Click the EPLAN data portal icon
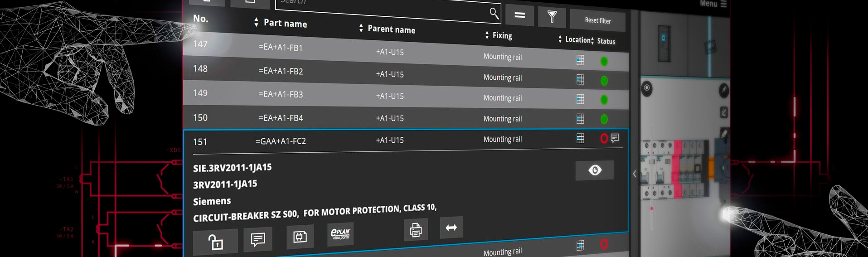Viewport: 868px width, 257px height. tap(340, 234)
